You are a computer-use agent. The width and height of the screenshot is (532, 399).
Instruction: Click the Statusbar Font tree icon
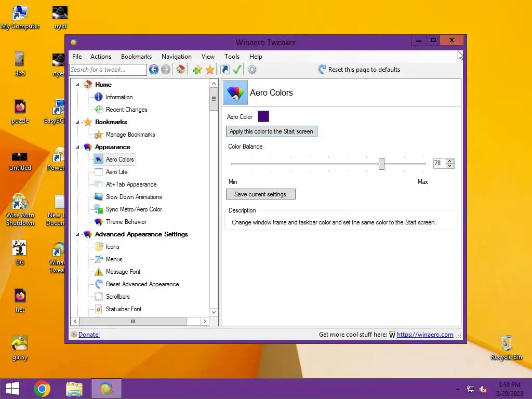99,309
